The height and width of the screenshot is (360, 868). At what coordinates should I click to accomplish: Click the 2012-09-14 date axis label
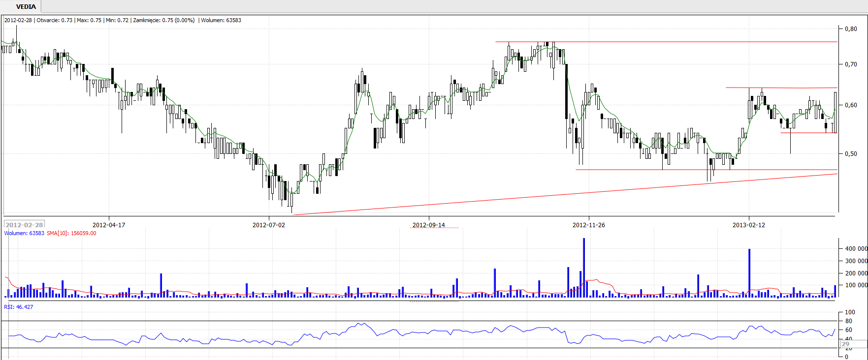pyautogui.click(x=429, y=225)
